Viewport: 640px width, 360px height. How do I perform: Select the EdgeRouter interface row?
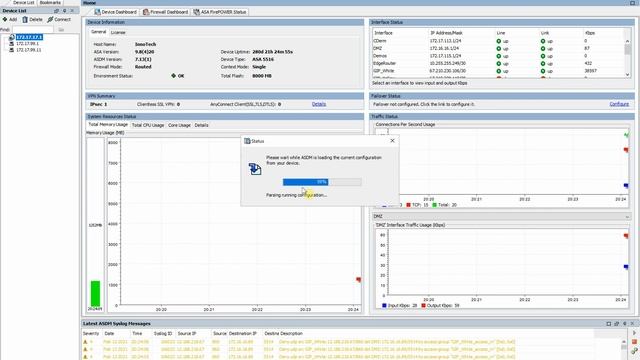(x=498, y=63)
